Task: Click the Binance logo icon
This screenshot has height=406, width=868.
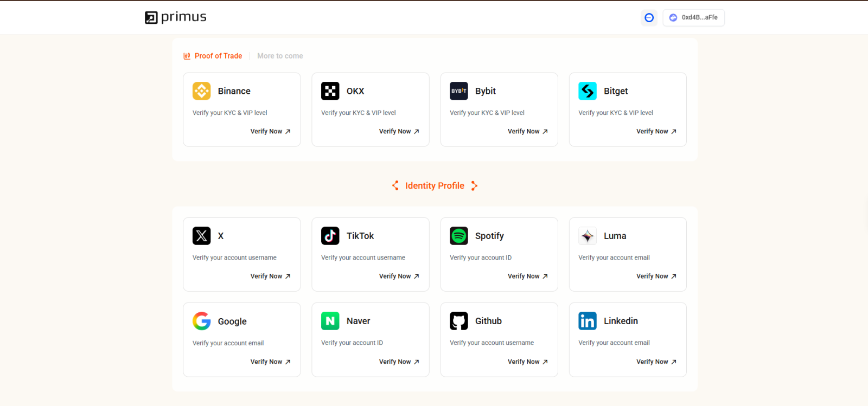Action: coord(201,91)
